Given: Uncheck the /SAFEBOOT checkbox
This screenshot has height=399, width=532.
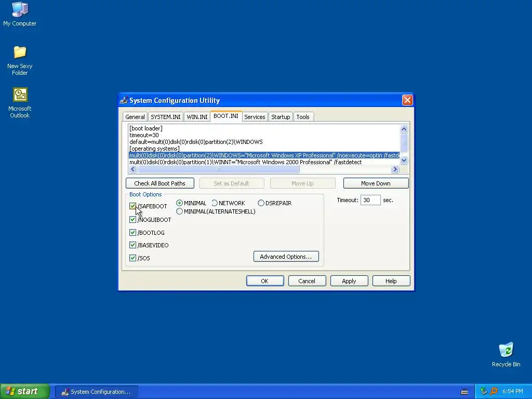Looking at the screenshot, I should coord(132,206).
